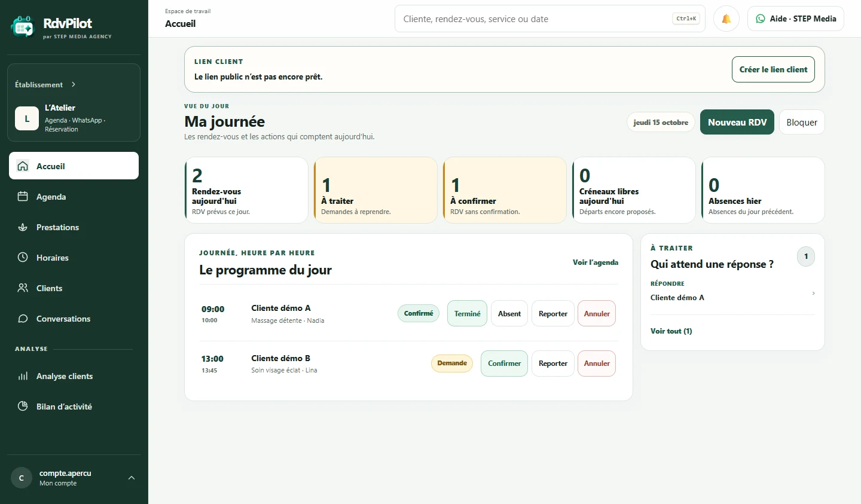This screenshot has width=861, height=504.
Task: Click the WhatsApp icon in Aide button
Action: pos(761,19)
